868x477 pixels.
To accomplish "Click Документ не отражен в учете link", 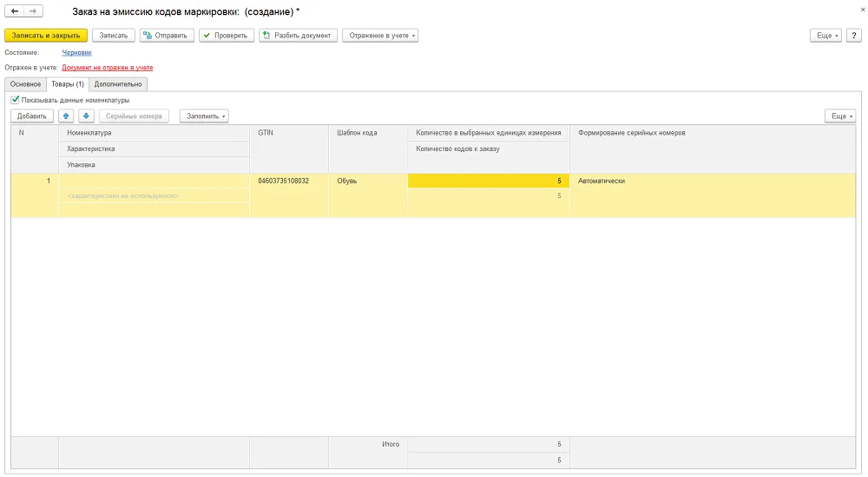I will pos(108,68).
